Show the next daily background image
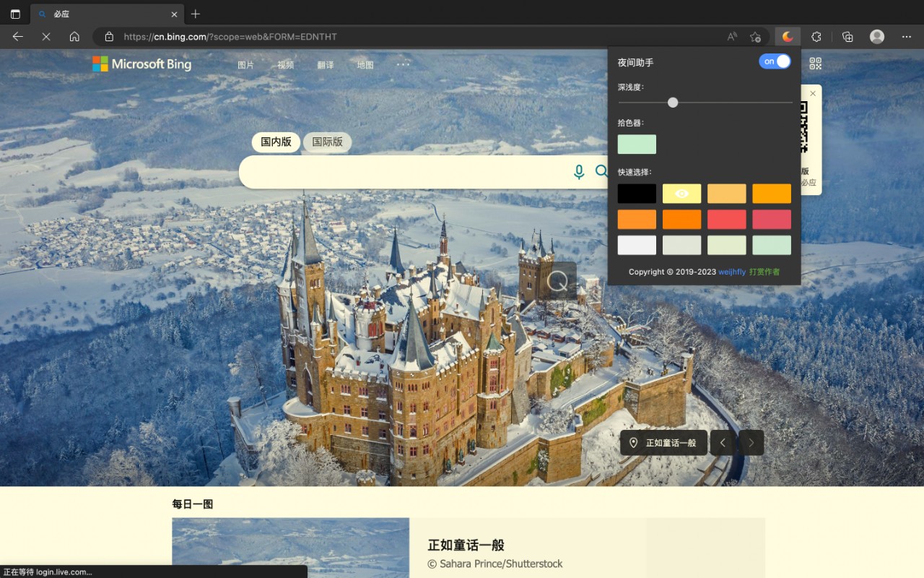The width and height of the screenshot is (924, 578). [751, 443]
